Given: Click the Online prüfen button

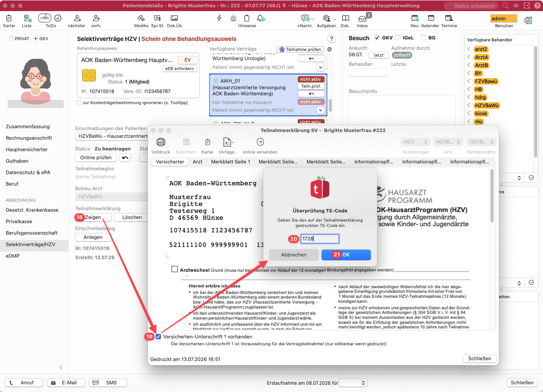Looking at the screenshot, I should coord(96,158).
